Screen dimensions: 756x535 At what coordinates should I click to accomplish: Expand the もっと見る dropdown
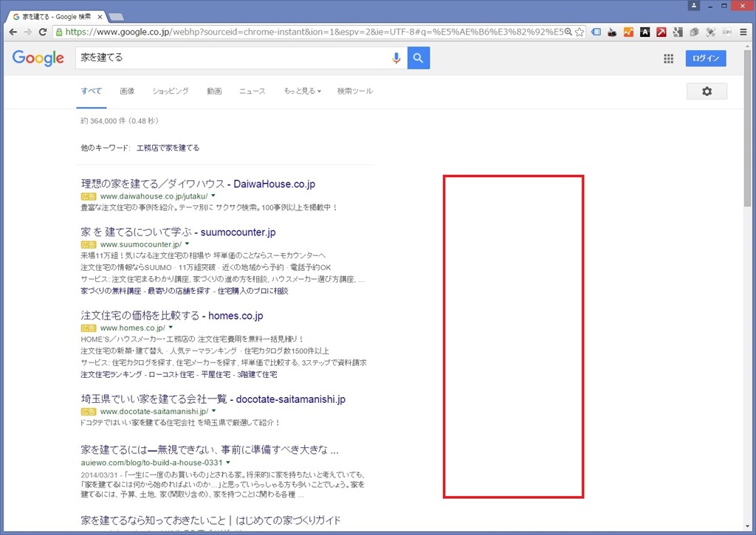tap(302, 92)
